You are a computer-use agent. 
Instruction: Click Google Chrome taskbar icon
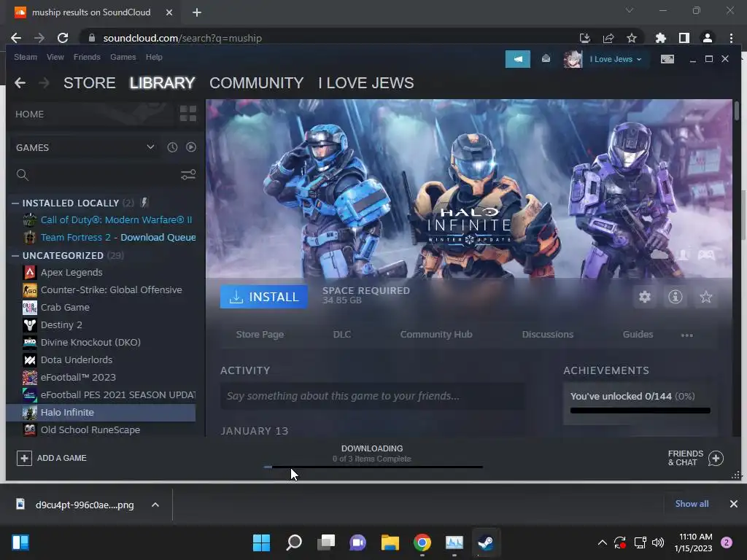[x=422, y=542]
